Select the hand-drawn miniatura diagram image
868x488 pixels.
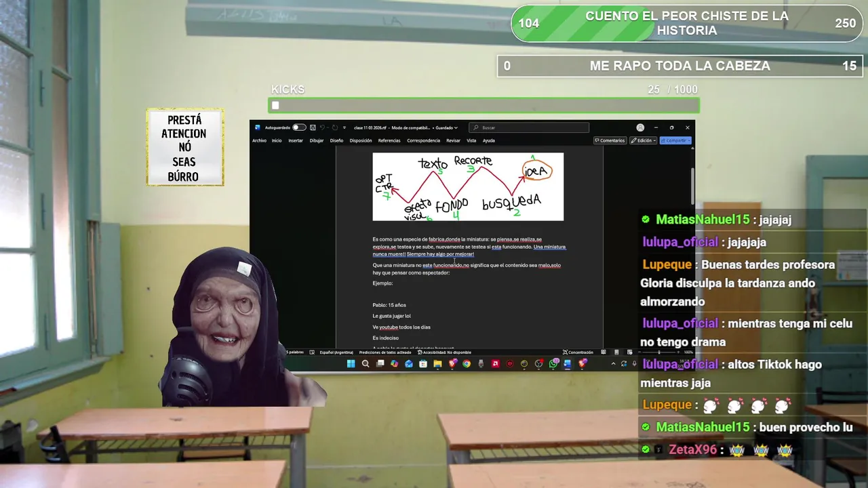click(x=468, y=186)
